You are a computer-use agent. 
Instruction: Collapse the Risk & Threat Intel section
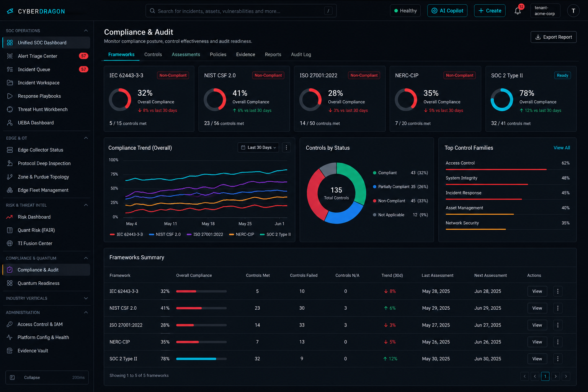pyautogui.click(x=86, y=205)
